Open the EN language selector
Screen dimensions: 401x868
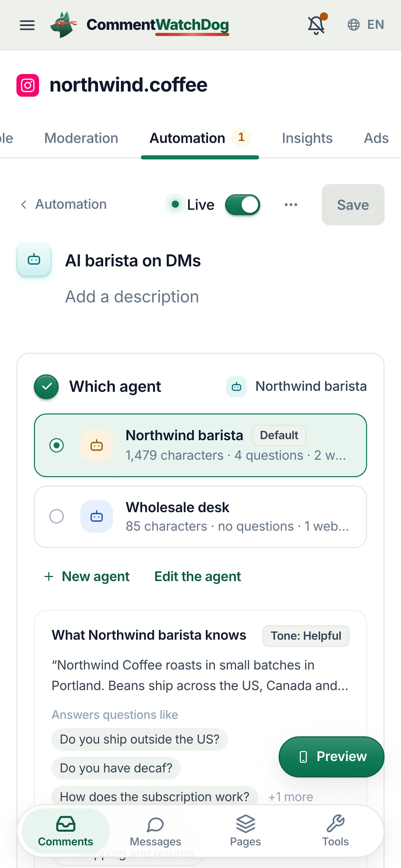(365, 25)
